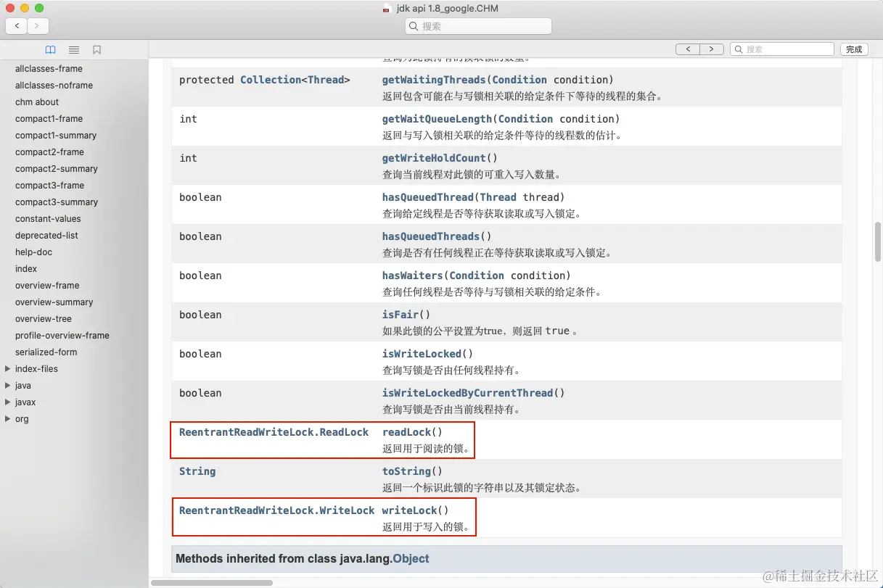The height and width of the screenshot is (588, 883).
Task: Follow the hasQueuedThread method link
Action: [x=428, y=197]
